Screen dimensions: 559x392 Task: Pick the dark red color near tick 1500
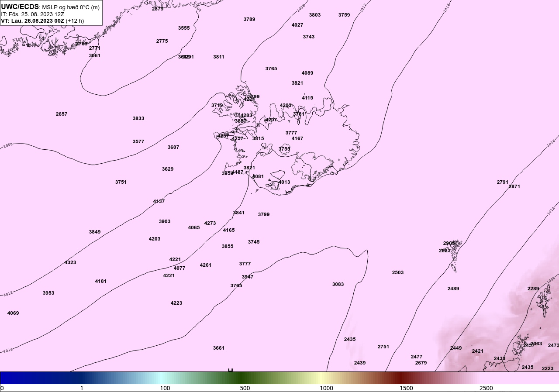point(401,377)
